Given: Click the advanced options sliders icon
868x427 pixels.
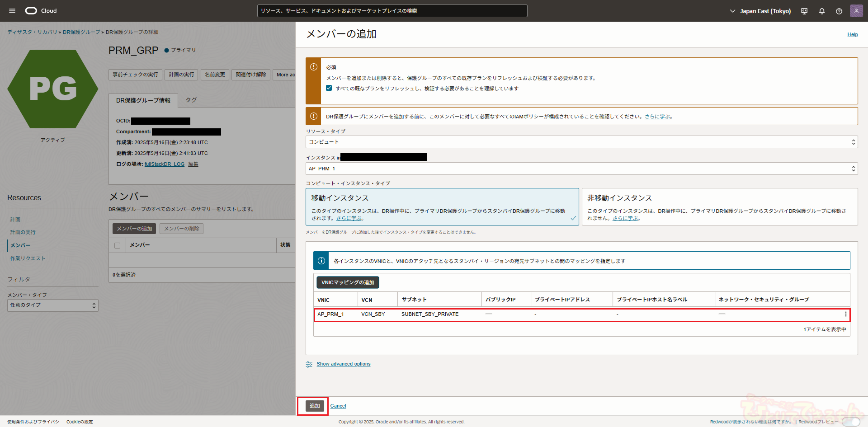Looking at the screenshot, I should 309,364.
